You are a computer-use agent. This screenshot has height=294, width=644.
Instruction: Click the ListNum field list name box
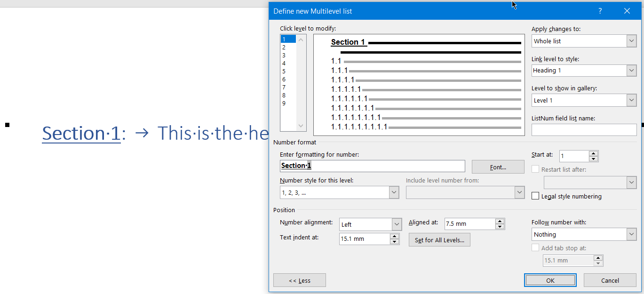[x=584, y=130]
